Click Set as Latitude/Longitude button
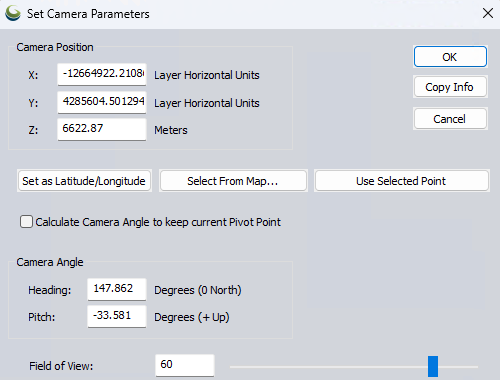 coord(84,181)
